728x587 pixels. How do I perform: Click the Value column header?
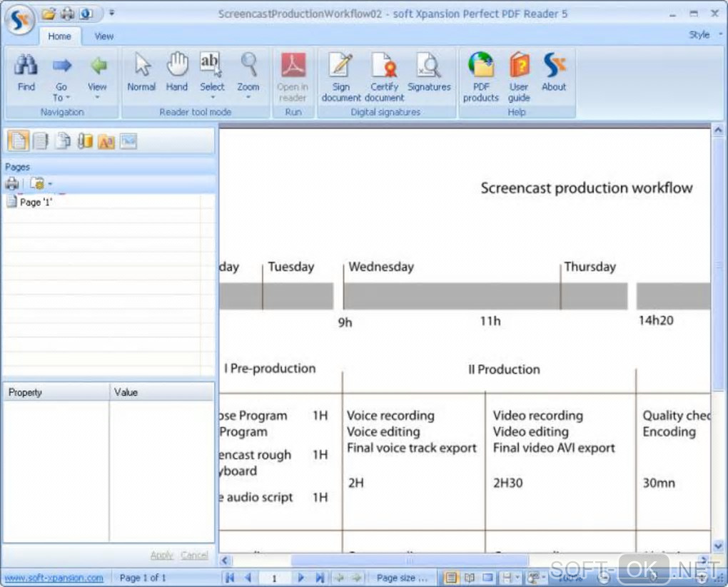pos(162,392)
